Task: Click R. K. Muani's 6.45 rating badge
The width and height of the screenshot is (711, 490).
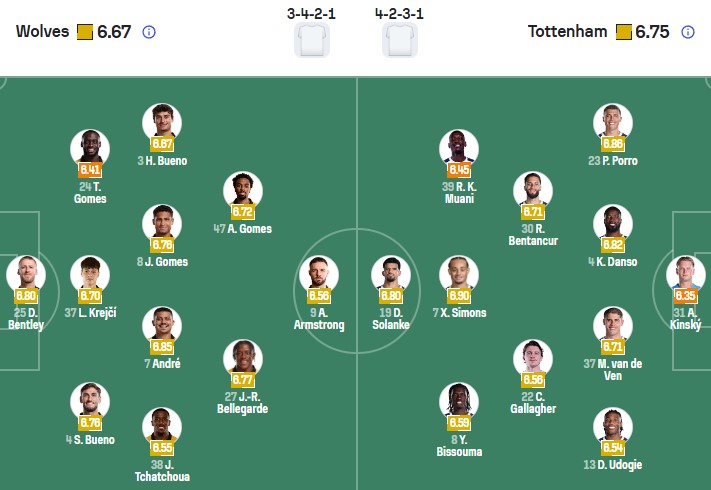Action: tap(460, 170)
